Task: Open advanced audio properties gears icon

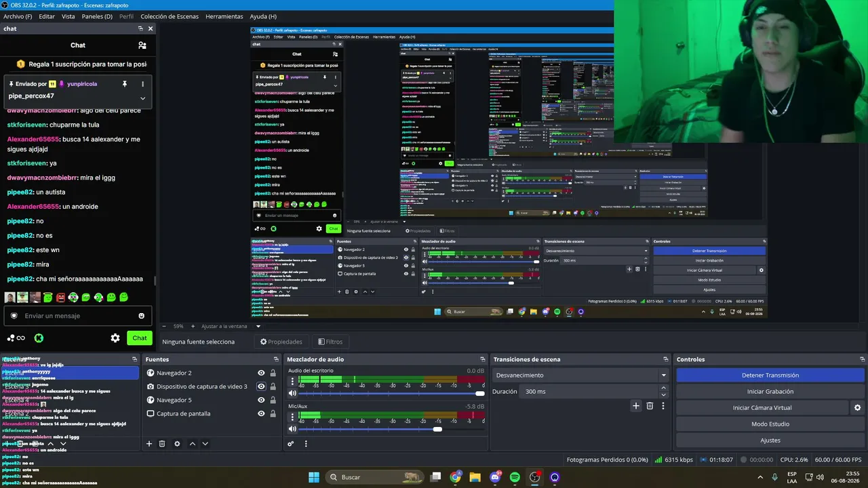Action: (x=291, y=444)
